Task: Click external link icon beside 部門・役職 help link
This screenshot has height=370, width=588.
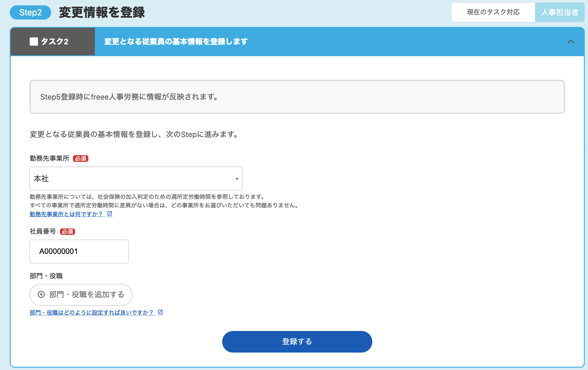Action: click(160, 312)
